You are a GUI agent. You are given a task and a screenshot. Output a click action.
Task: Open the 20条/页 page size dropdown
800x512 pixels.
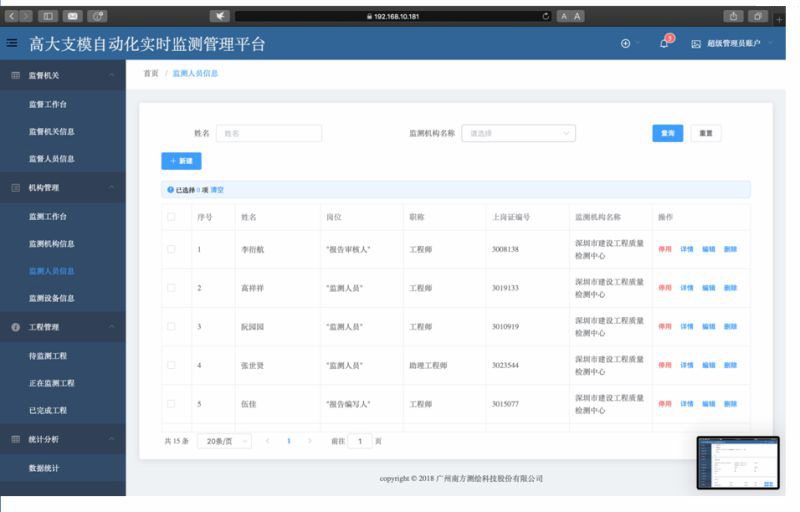point(224,441)
